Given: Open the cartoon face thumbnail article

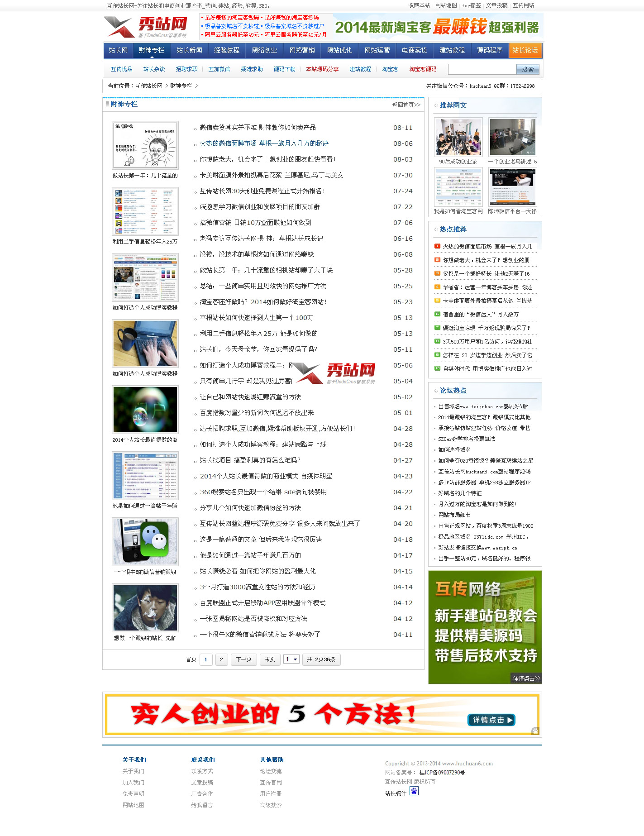Looking at the screenshot, I should (x=145, y=145).
